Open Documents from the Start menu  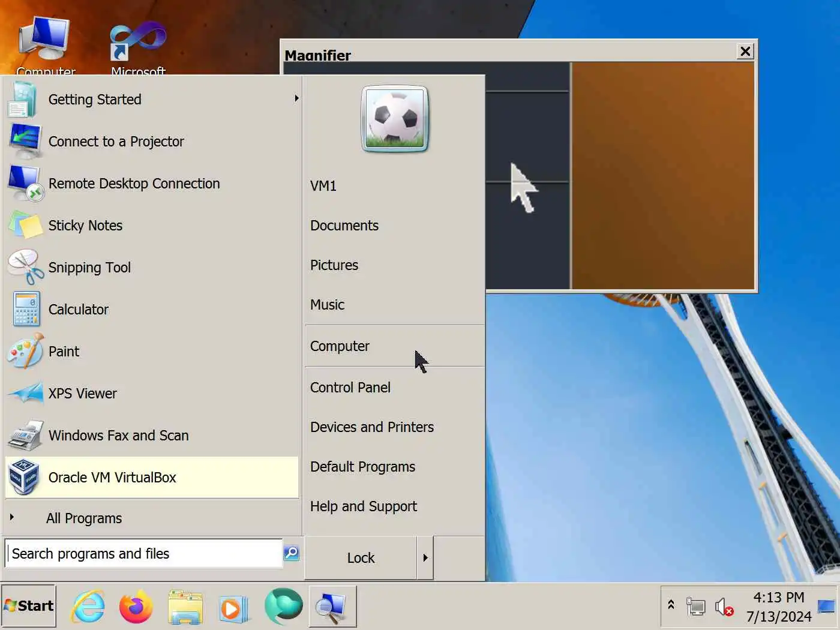(344, 226)
